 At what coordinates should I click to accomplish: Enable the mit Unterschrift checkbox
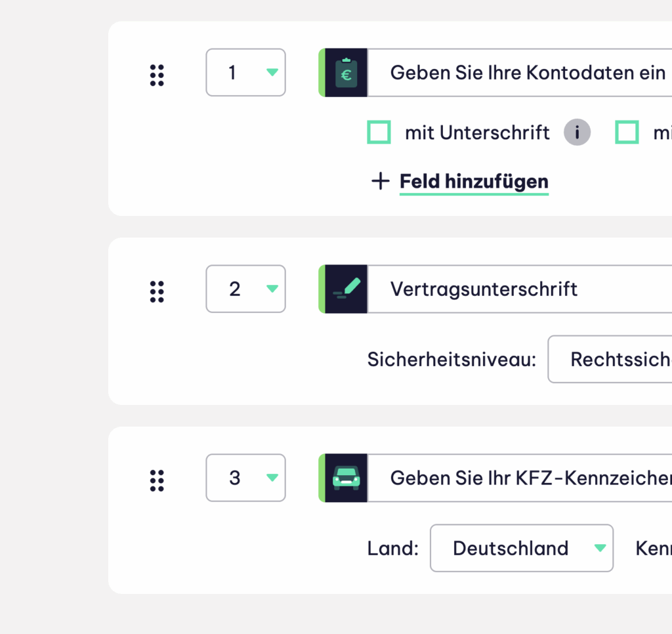[x=379, y=132]
